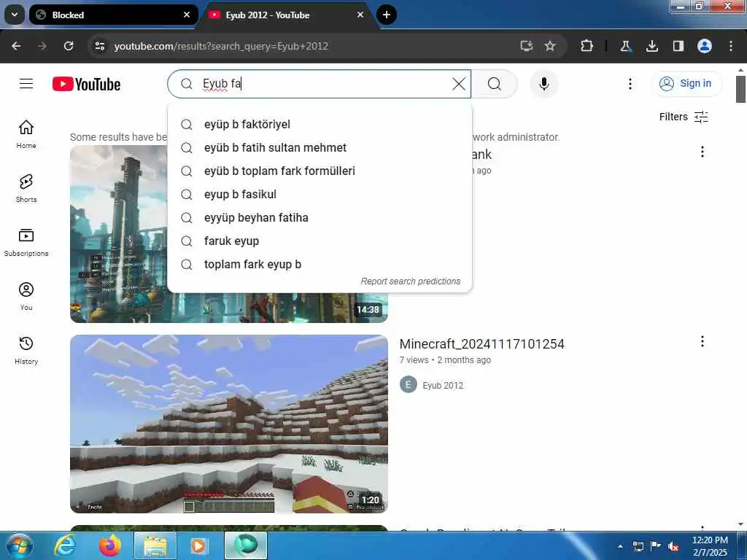The width and height of the screenshot is (747, 560).
Task: Open the Minecraft_20241117101254 video title
Action: (x=481, y=344)
